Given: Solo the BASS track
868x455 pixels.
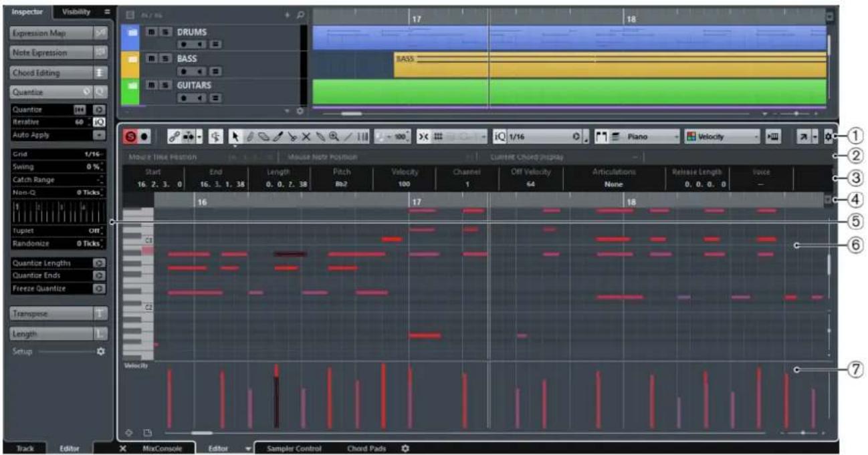Looking at the screenshot, I should [165, 59].
